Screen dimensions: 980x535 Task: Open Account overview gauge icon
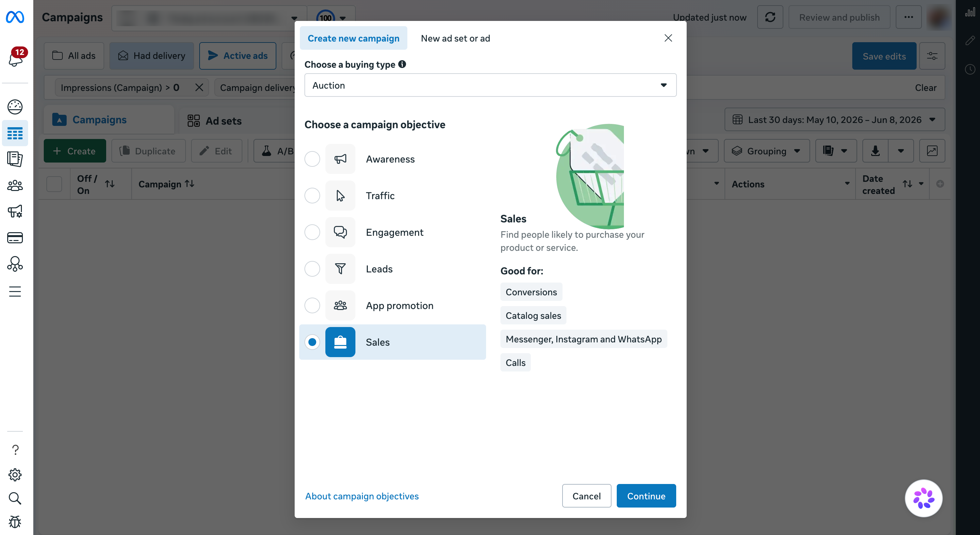point(15,107)
